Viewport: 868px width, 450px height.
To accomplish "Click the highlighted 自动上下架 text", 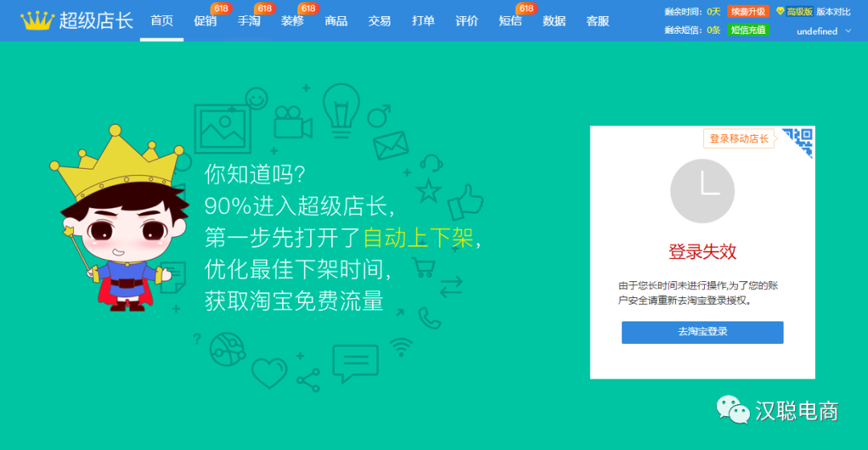I will click(419, 238).
